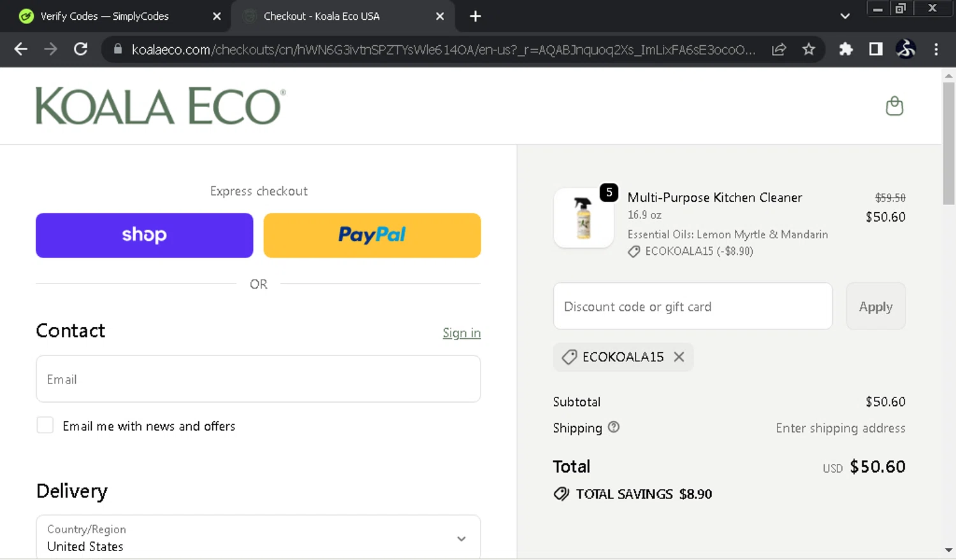Screen dimensions: 956x560
Task: Share this page via share icon
Action: pyautogui.click(x=779, y=49)
